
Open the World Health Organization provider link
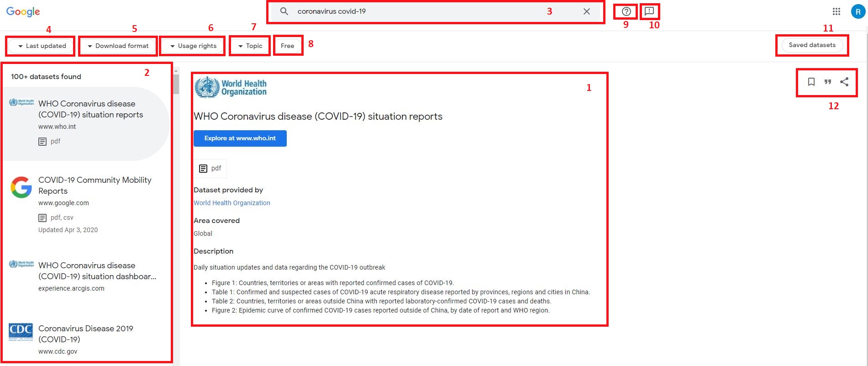(x=232, y=203)
